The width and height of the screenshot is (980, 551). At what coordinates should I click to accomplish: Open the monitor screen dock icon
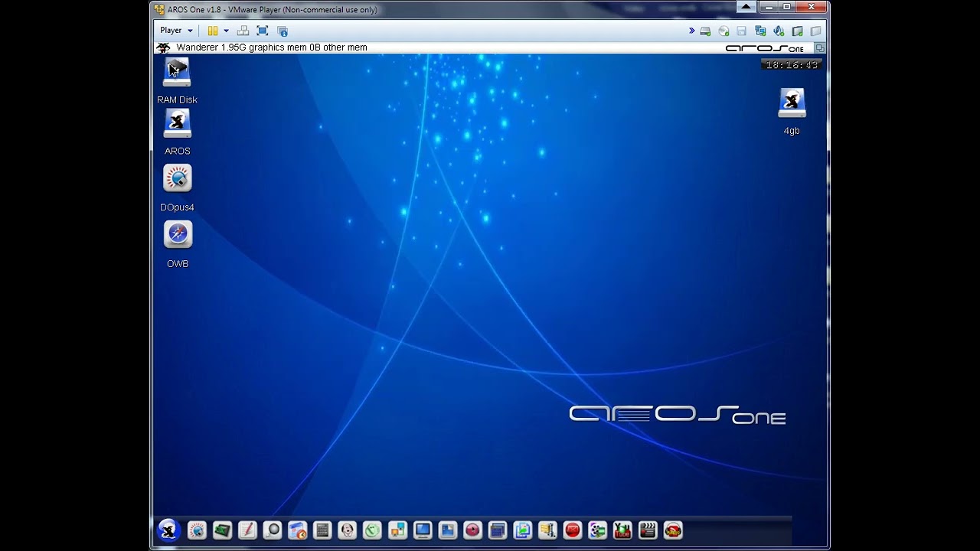pos(423,530)
